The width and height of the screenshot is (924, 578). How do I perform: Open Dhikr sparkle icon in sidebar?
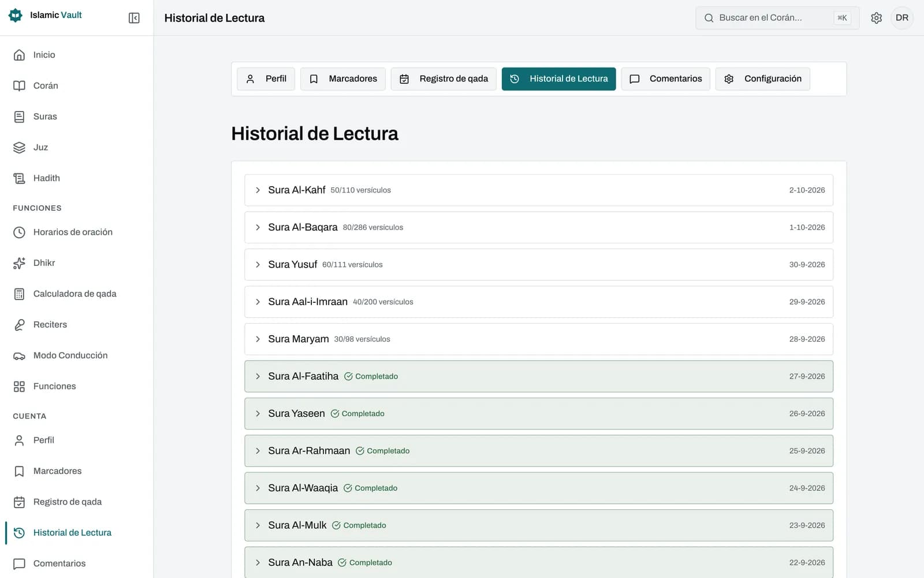click(19, 263)
